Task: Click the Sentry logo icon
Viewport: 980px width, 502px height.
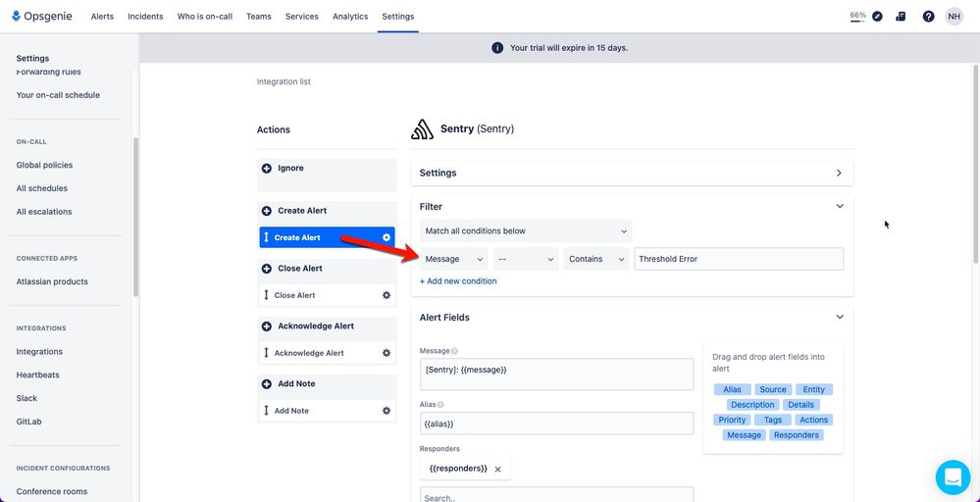Action: 423,129
